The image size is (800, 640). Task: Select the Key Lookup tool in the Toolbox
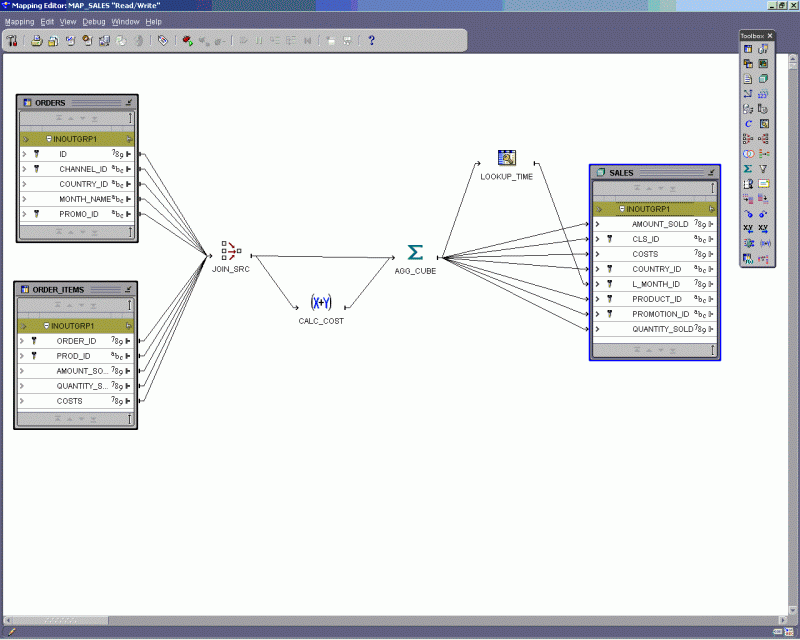(x=764, y=124)
